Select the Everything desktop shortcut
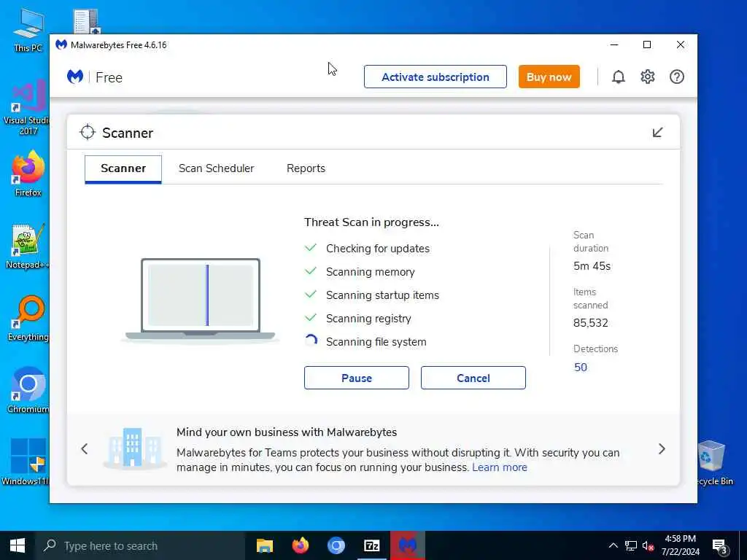 click(x=28, y=319)
